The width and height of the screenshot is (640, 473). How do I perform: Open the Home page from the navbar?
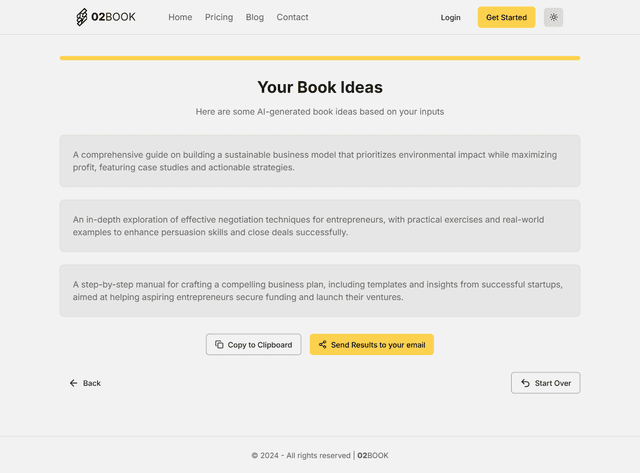pyautogui.click(x=180, y=17)
